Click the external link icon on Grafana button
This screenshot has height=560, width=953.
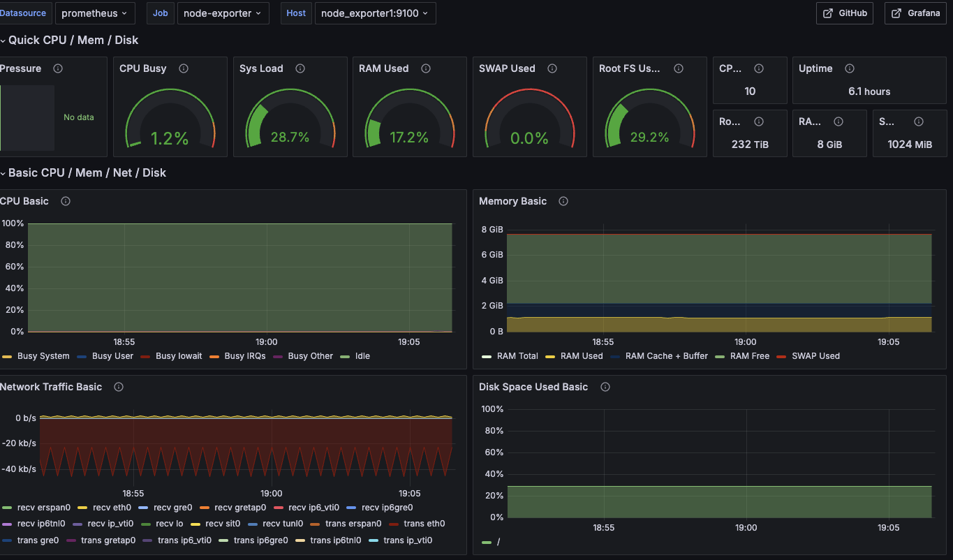897,13
